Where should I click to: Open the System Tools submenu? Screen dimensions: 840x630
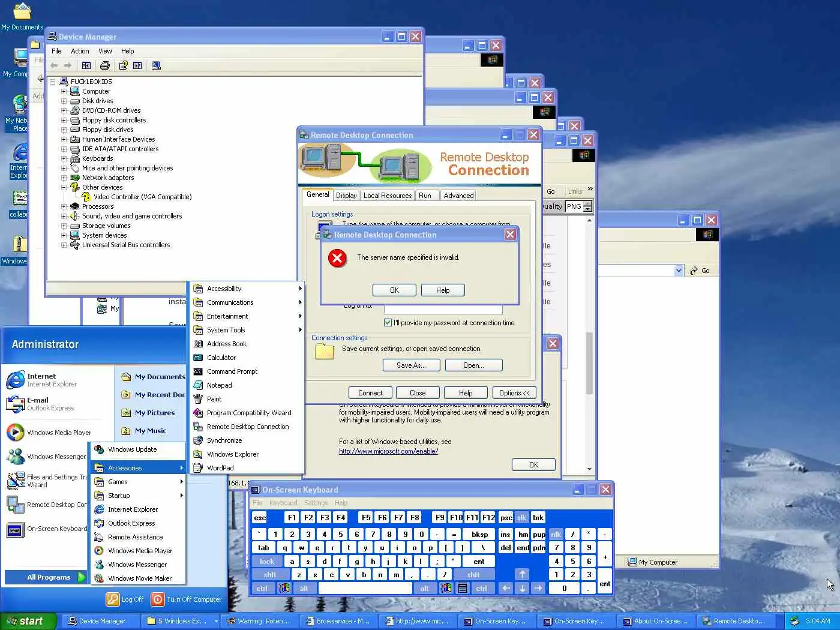point(247,330)
